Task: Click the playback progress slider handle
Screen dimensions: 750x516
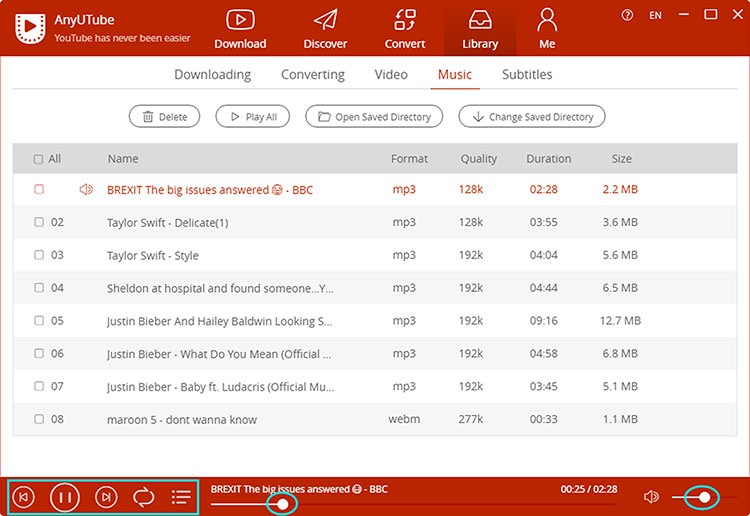Action: click(x=283, y=504)
